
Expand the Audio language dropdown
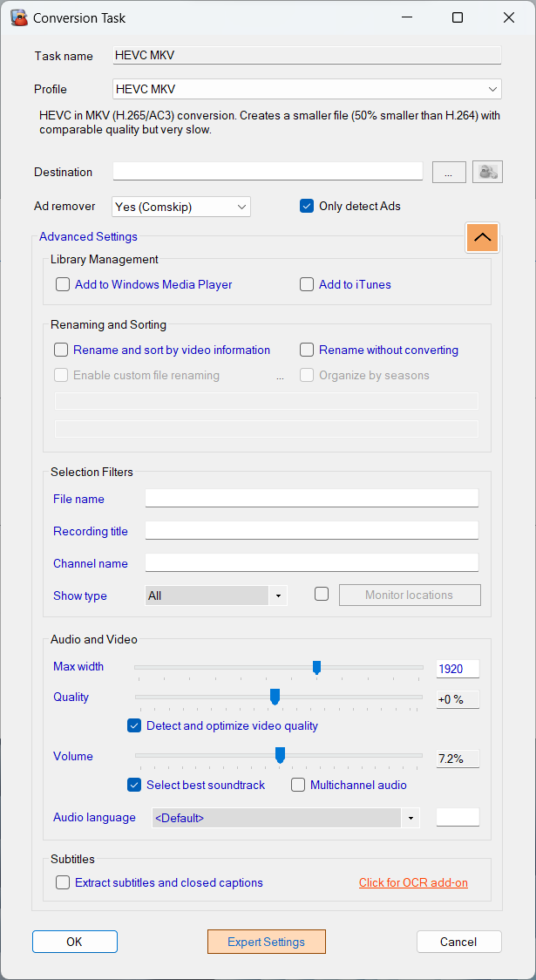(x=286, y=818)
